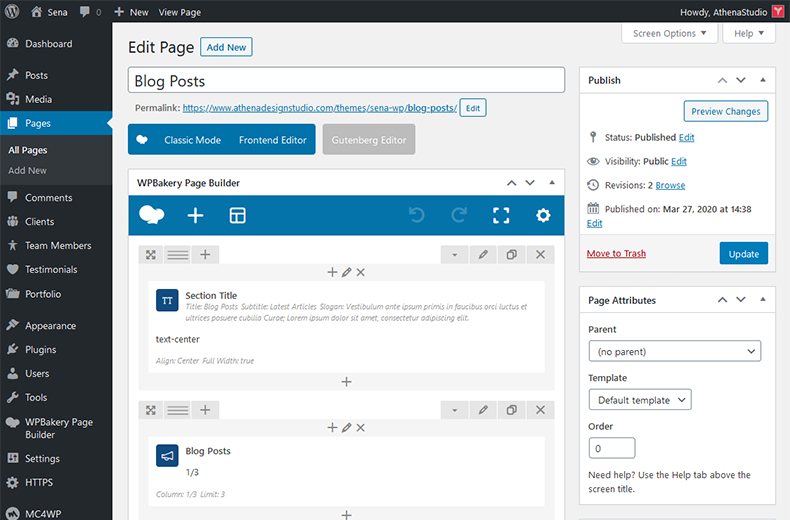Viewport: 790px width, 520px height.
Task: Click move handle of Blog Posts row
Action: point(151,410)
